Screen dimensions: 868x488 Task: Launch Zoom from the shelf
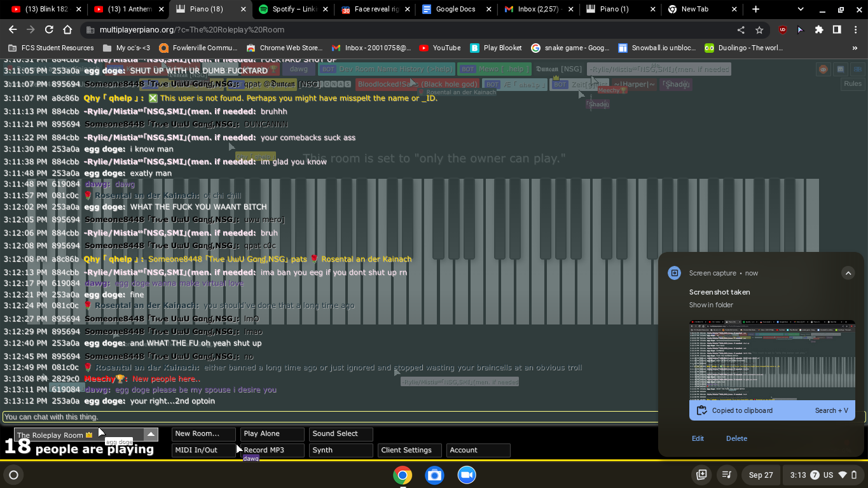(x=467, y=475)
